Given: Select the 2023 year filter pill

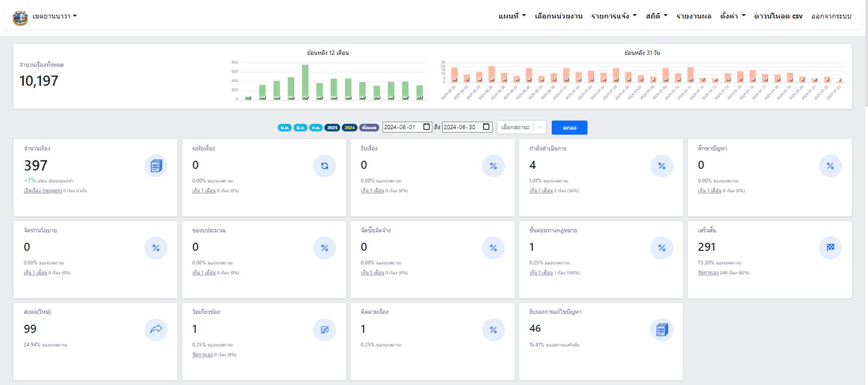Looking at the screenshot, I should (332, 128).
